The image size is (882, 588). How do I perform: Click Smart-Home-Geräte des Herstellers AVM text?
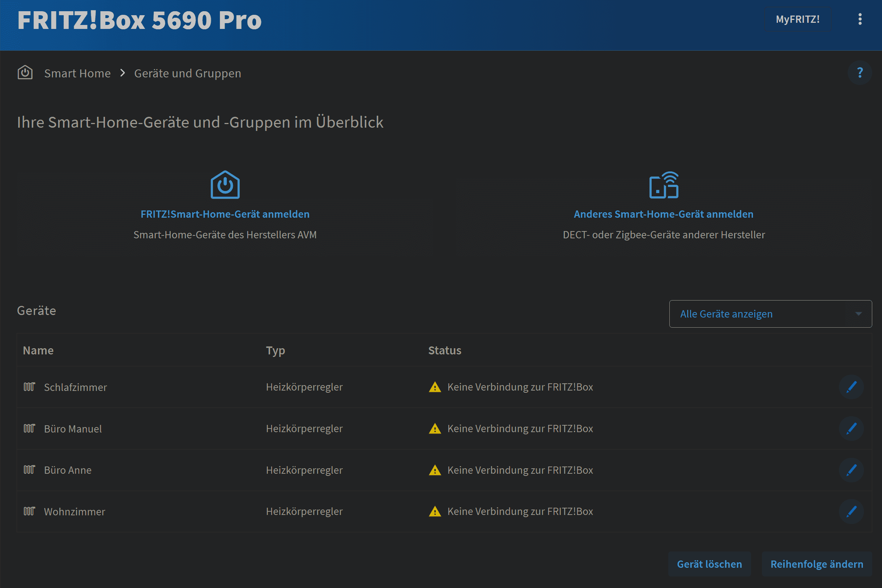tap(225, 235)
